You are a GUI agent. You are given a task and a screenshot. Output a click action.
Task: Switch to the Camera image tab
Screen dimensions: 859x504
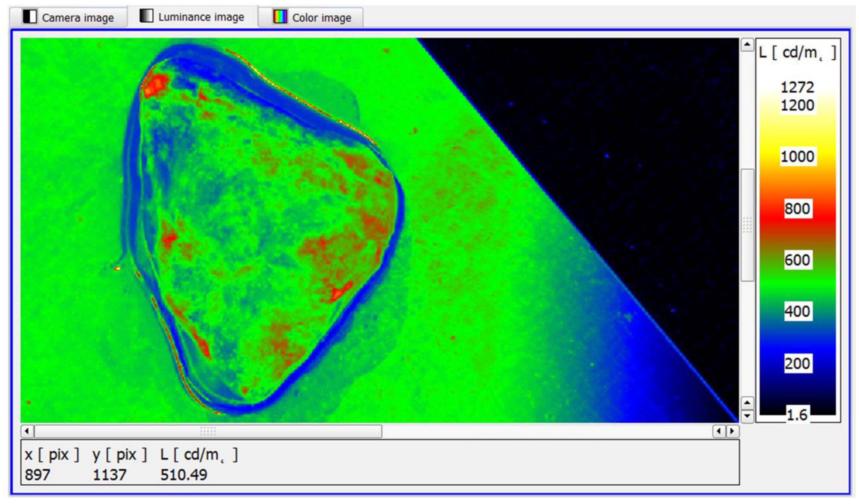(x=78, y=18)
